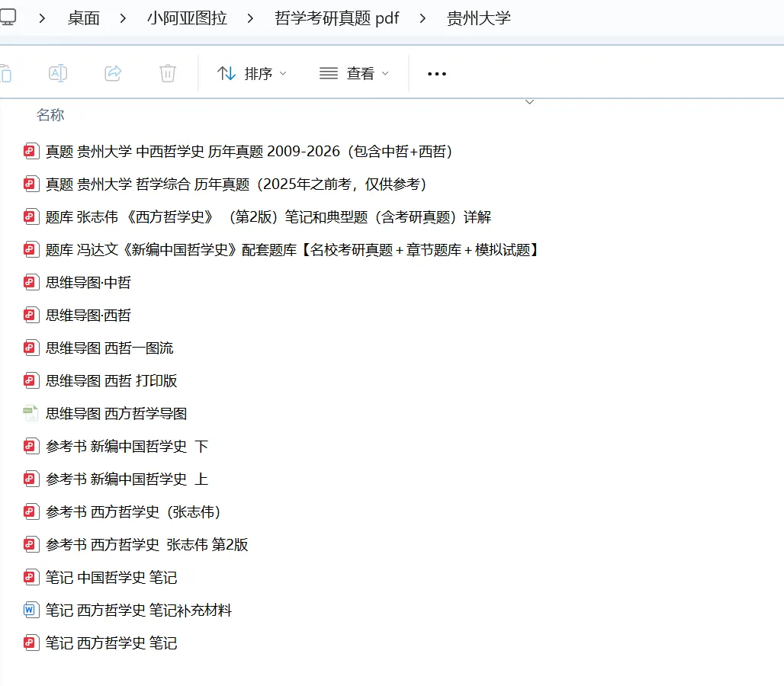Open the See more (…) menu
Image resolution: width=784 pixels, height=686 pixels.
(436, 74)
